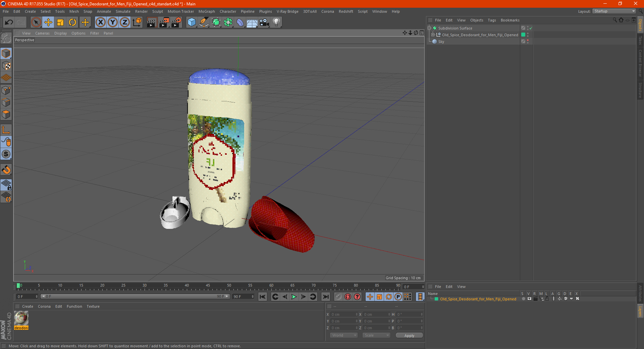Toggle layer visibility eye for Old_Spice layer
The height and width of the screenshot is (349, 644).
click(x=529, y=299)
